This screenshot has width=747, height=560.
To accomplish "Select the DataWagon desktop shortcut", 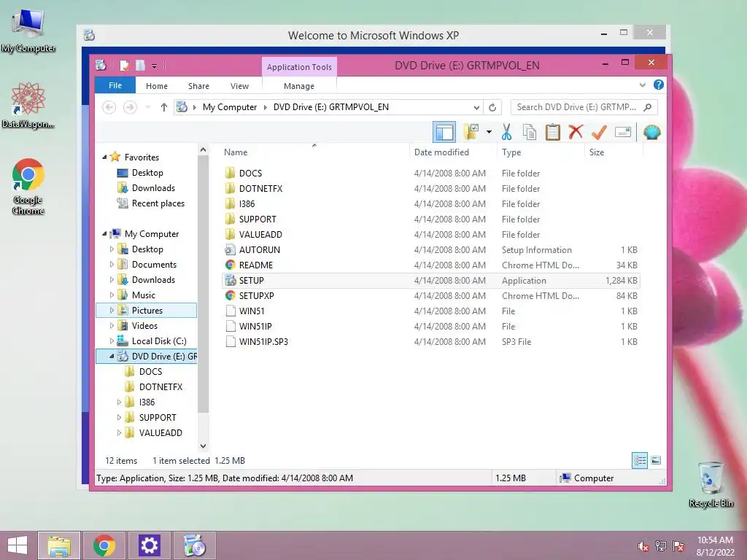I will click(28, 106).
